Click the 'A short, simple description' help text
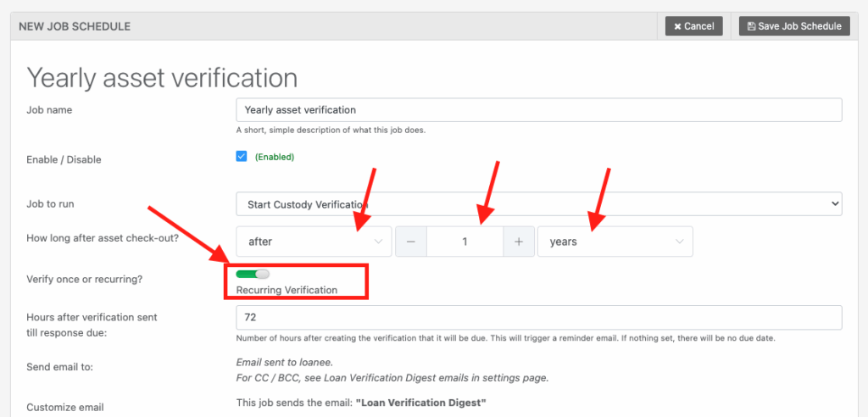868x417 pixels. (x=331, y=131)
